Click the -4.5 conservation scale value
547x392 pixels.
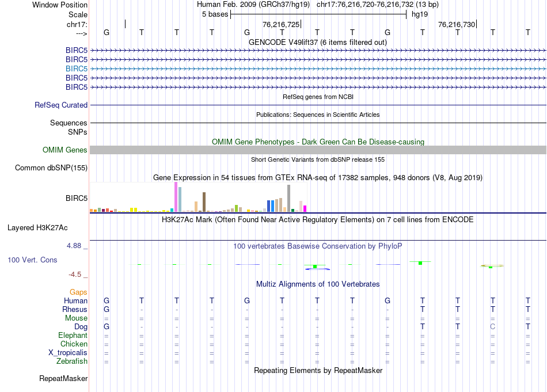pos(75,275)
